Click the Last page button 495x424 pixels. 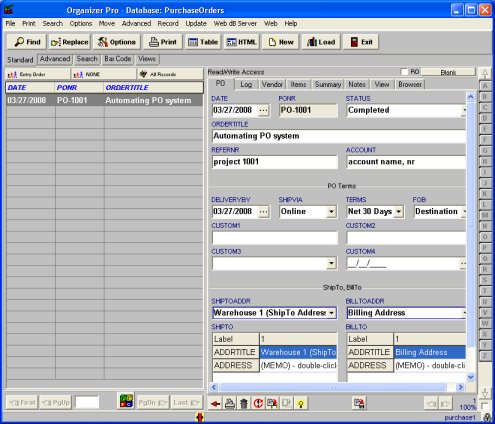(x=186, y=403)
